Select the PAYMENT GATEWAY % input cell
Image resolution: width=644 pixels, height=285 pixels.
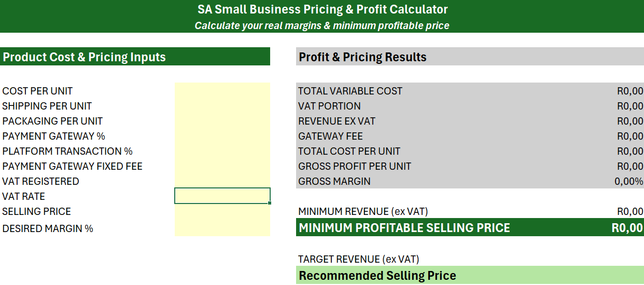[x=222, y=136]
